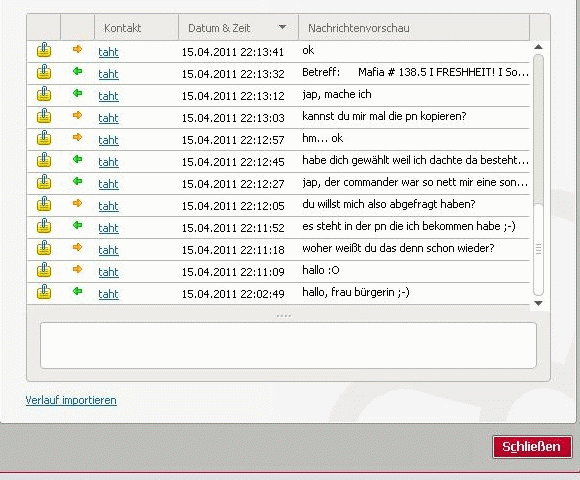Click the orange arrow on 'hm... ok' row

click(x=77, y=137)
